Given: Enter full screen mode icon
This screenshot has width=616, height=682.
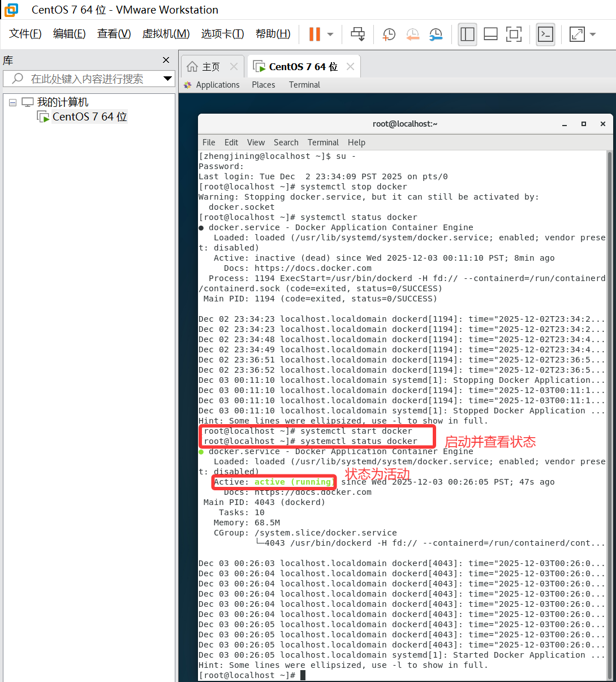Looking at the screenshot, I should 514,34.
